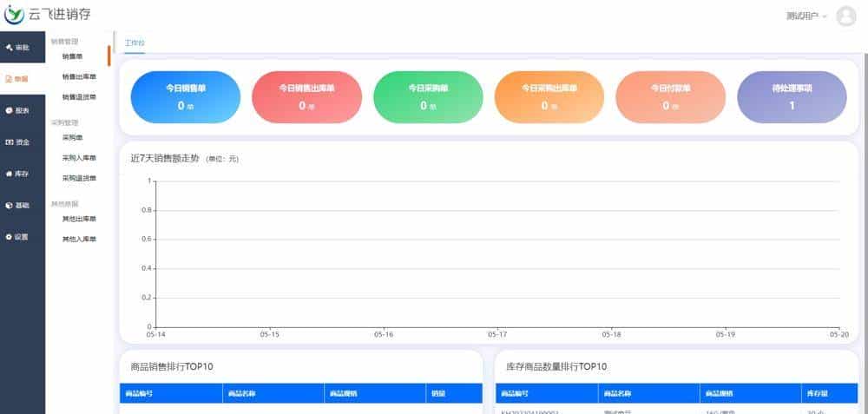868x414 pixels.
Task: Click the 05-20 chart axis label
Action: click(839, 335)
